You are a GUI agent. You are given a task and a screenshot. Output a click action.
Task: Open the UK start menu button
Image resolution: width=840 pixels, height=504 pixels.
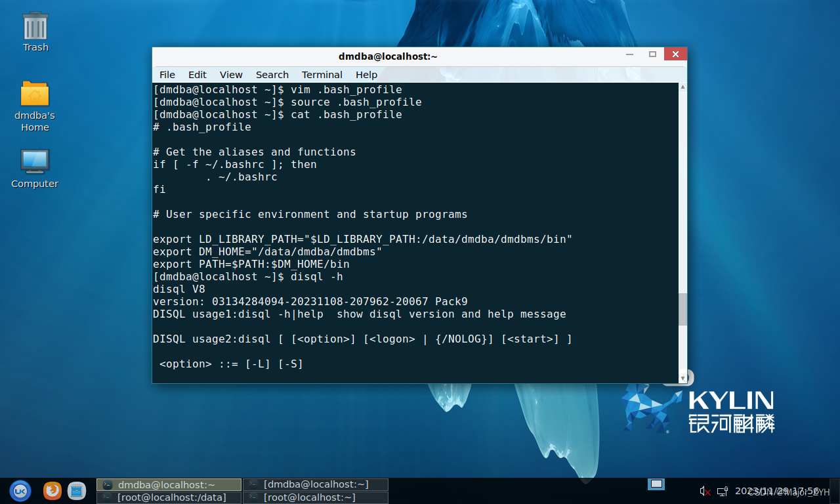pos(20,490)
